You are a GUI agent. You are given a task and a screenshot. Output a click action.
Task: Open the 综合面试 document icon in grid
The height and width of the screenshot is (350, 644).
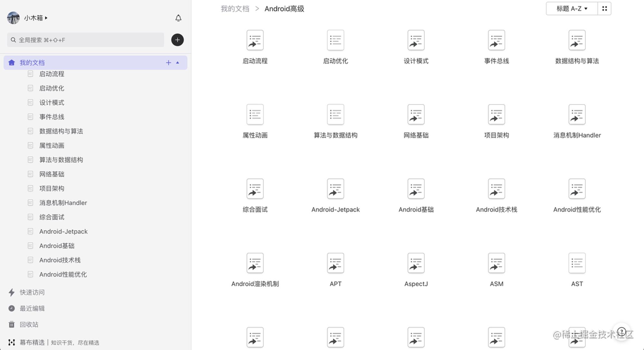pos(255,189)
